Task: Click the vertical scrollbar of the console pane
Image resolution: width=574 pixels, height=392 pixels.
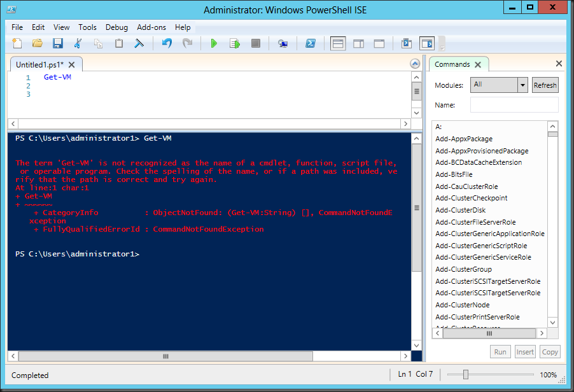Action: (x=416, y=207)
